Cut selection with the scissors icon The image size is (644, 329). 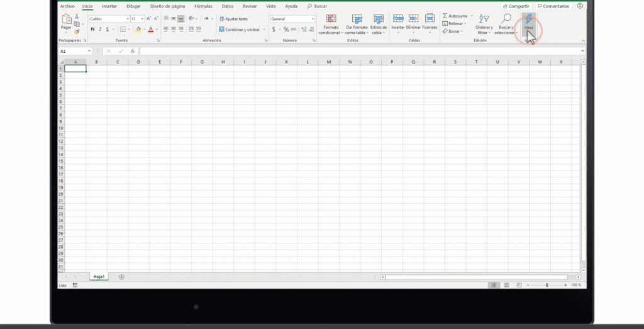click(x=77, y=16)
